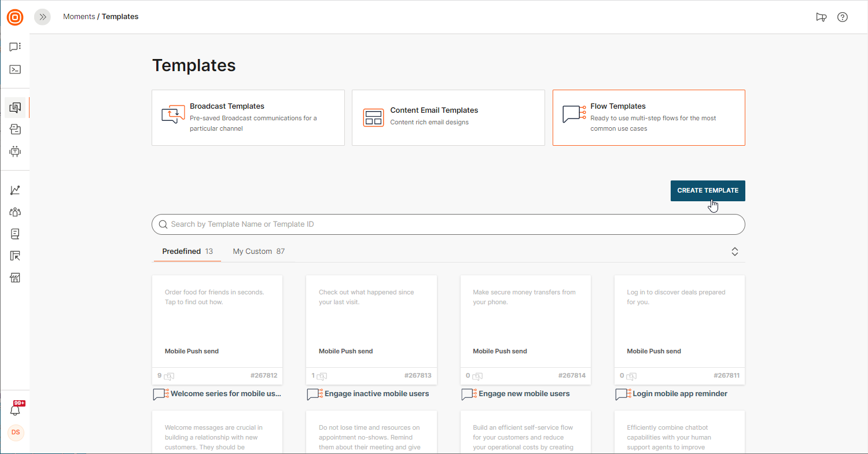Screen dimensions: 868x454
Task: Open the Content Email Templates card
Action: [448, 117]
